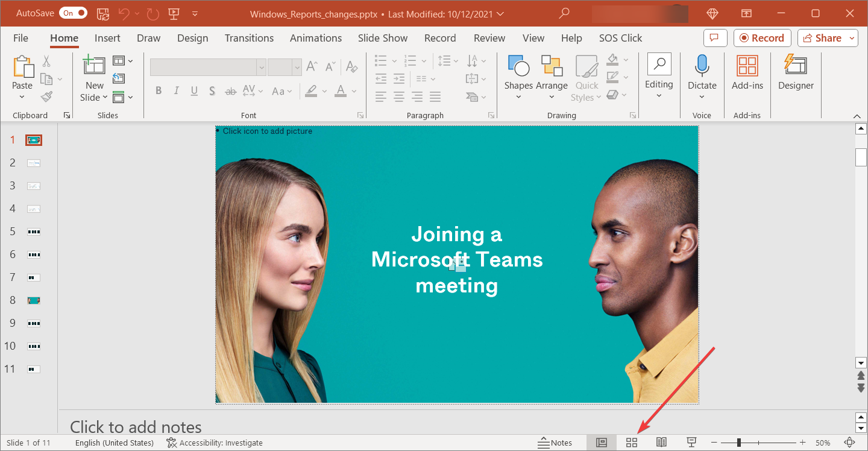Image resolution: width=868 pixels, height=451 pixels.
Task: Toggle text Shadow
Action: point(212,91)
